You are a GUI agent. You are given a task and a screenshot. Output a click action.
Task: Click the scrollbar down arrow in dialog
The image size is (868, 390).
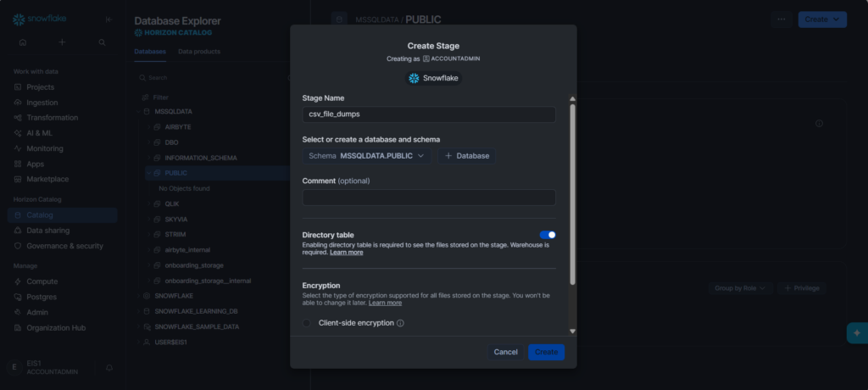[x=572, y=331]
